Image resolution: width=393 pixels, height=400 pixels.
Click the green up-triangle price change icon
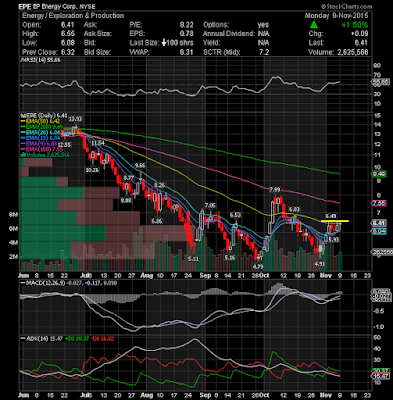[313, 25]
